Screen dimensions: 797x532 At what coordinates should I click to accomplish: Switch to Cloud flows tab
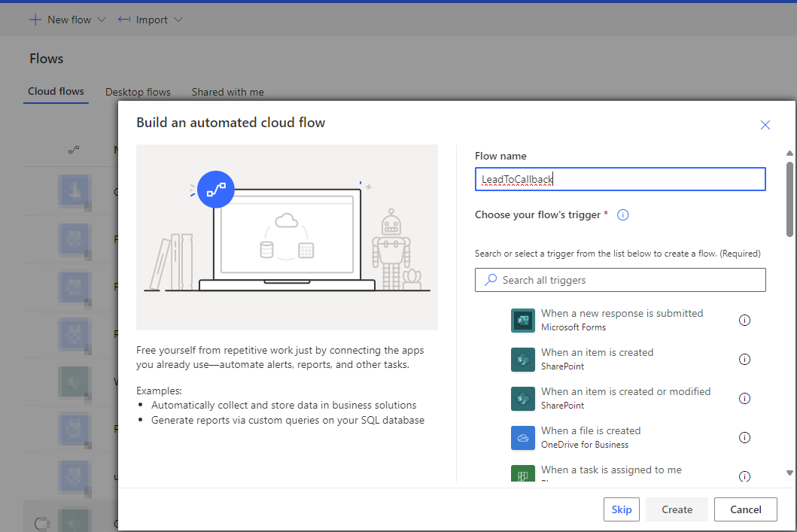(56, 92)
